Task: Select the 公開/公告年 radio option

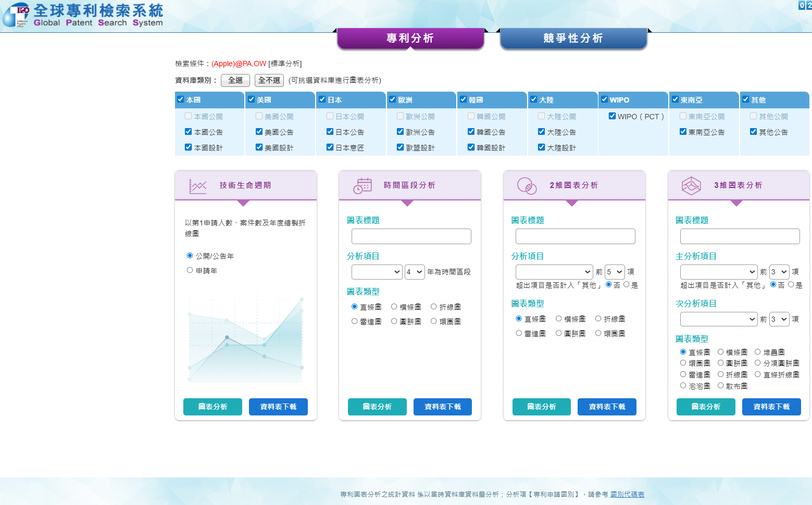Action: (x=190, y=256)
